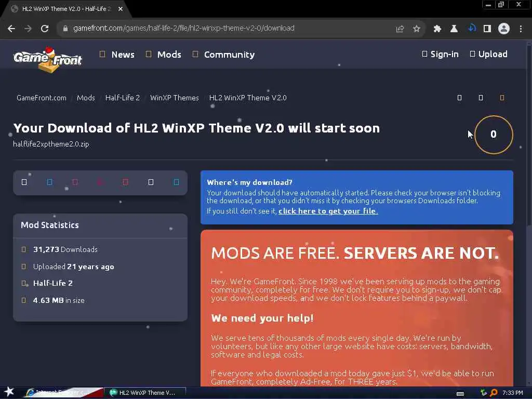This screenshot has width=532, height=399.
Task: Click the 'Where's my download?' heading
Action: pos(250,182)
